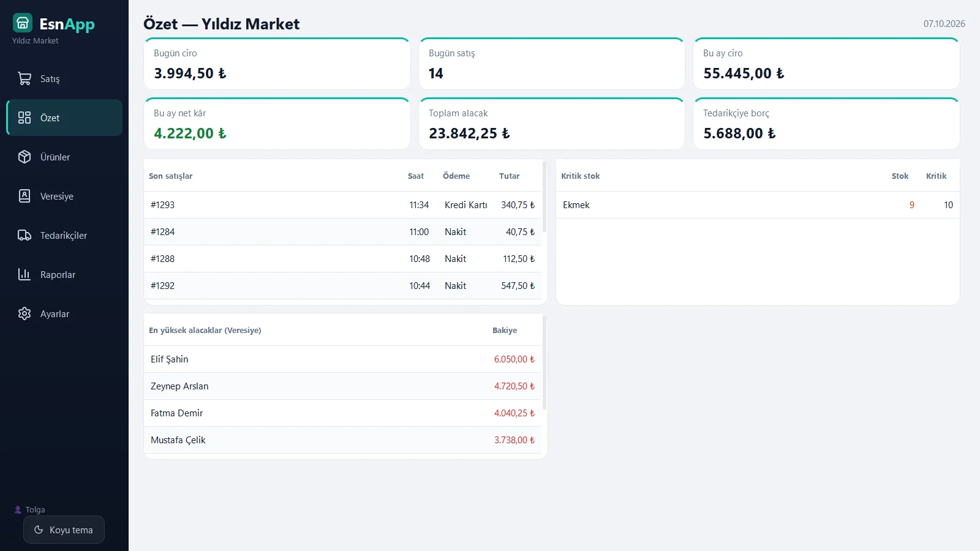Click the Mustafa Çelik receivable row
The height and width of the screenshot is (551, 980).
coord(343,440)
